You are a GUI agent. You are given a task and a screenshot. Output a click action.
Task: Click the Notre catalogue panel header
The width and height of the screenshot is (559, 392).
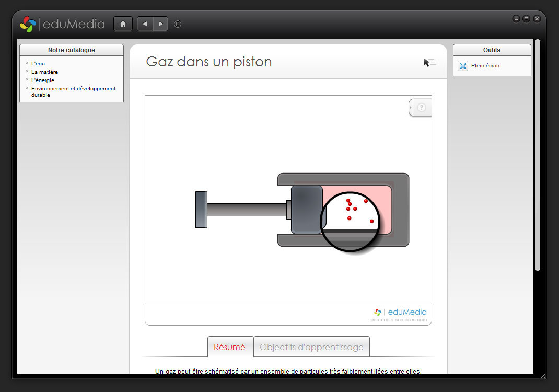coord(72,50)
